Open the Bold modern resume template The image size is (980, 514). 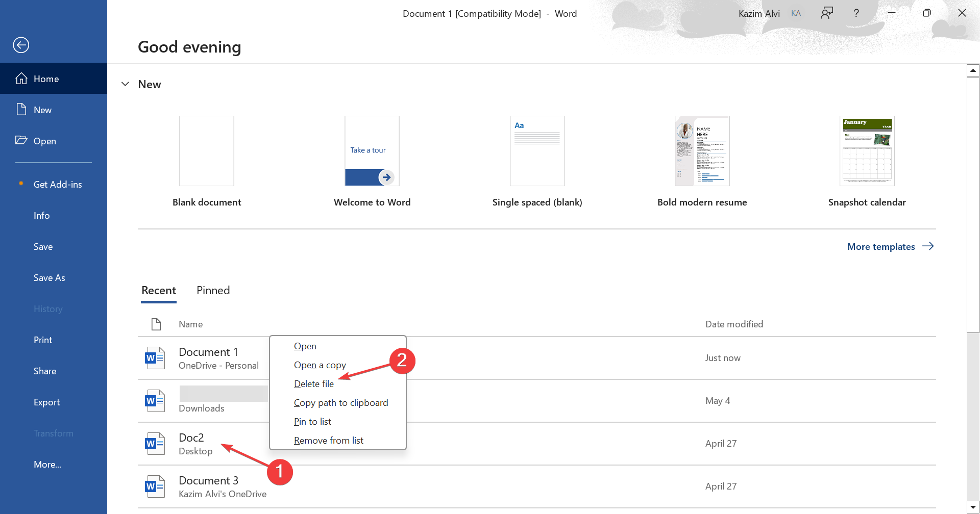(702, 150)
